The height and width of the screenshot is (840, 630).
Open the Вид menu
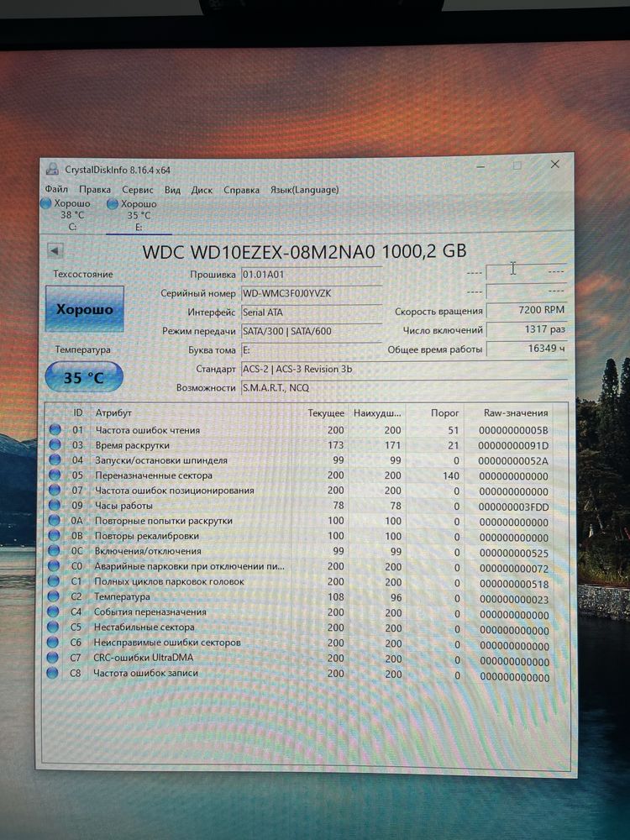click(172, 190)
